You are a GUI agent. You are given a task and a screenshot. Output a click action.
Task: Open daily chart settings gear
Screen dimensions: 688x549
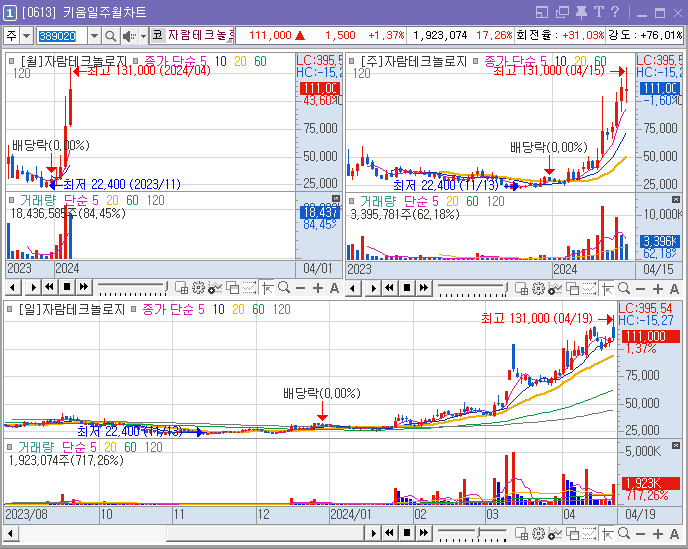(538, 534)
